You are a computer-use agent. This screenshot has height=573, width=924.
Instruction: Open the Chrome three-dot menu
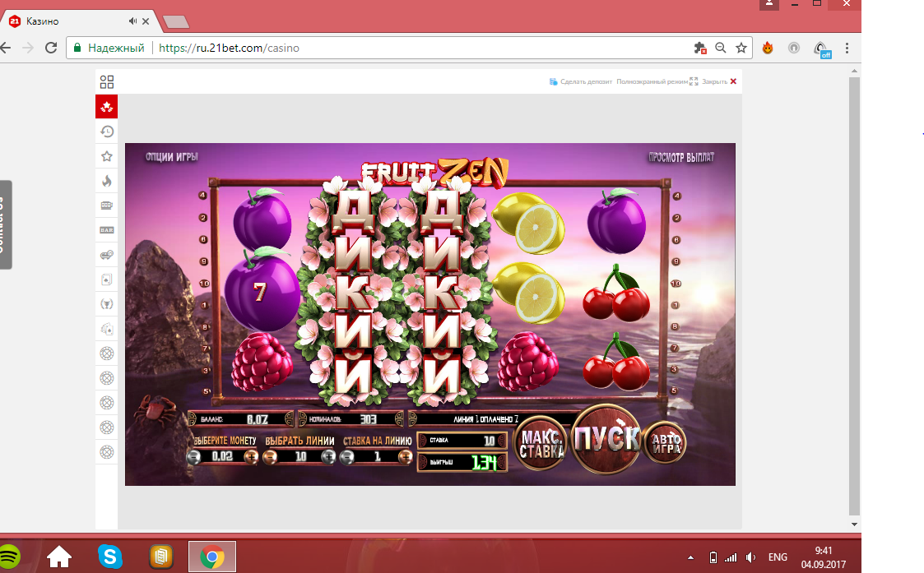coord(847,49)
